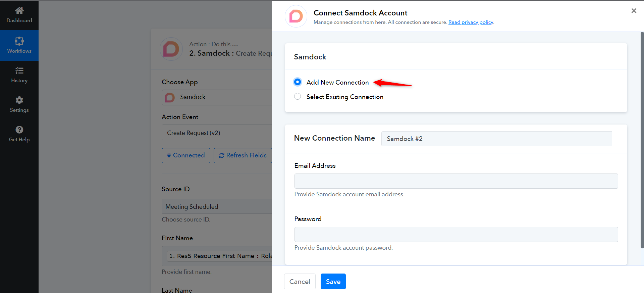Open the Action Event Create Request dropdown

point(217,133)
